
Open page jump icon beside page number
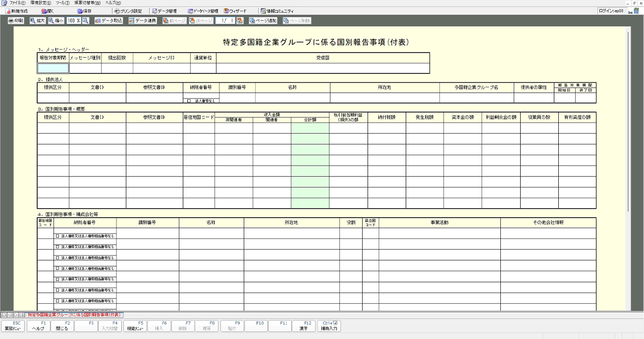click(x=240, y=21)
